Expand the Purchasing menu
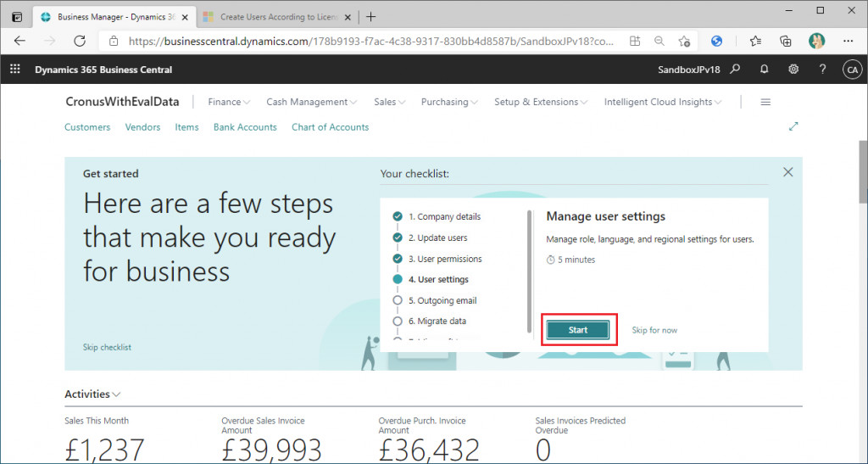Screen dimensions: 868x464 tap(449, 102)
